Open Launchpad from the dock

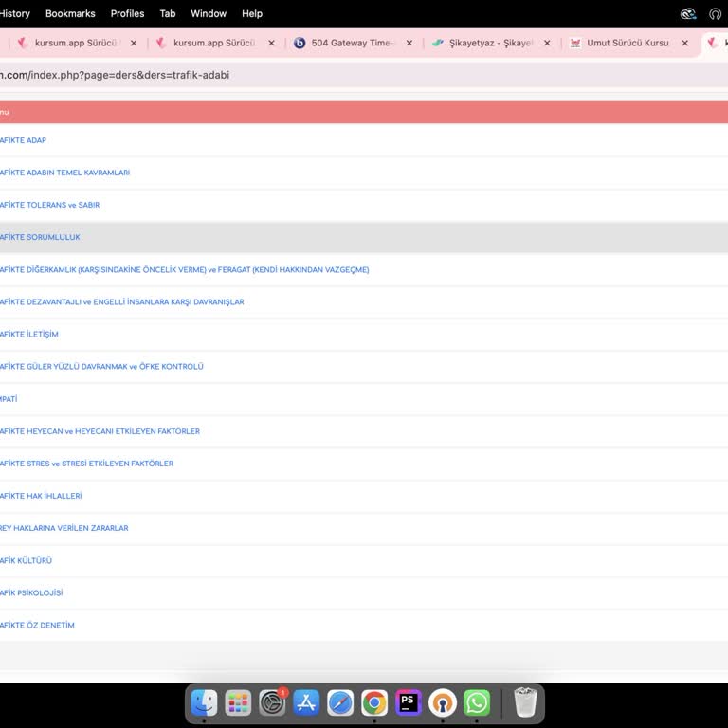(x=238, y=702)
